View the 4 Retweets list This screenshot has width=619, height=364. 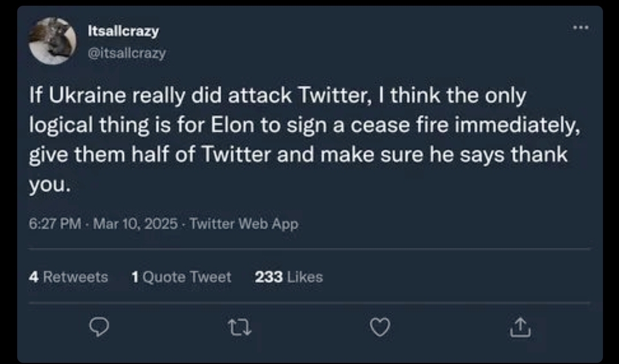coord(69,277)
